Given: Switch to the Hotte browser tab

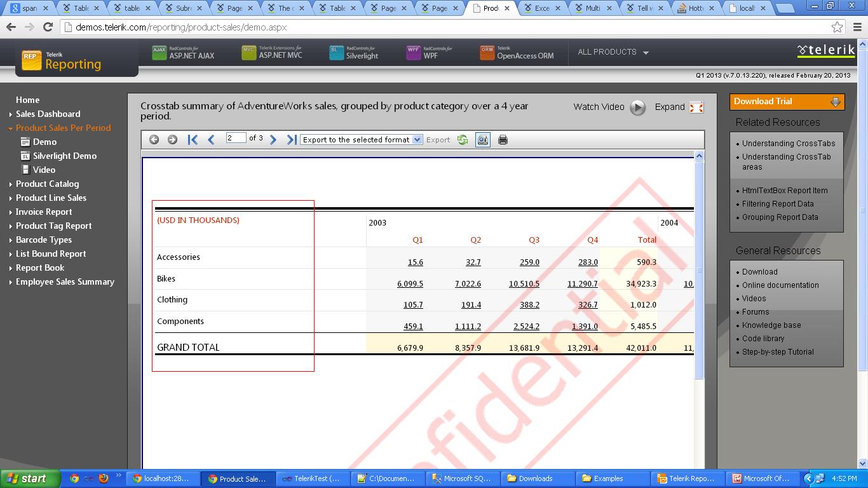Looking at the screenshot, I should pos(697,8).
